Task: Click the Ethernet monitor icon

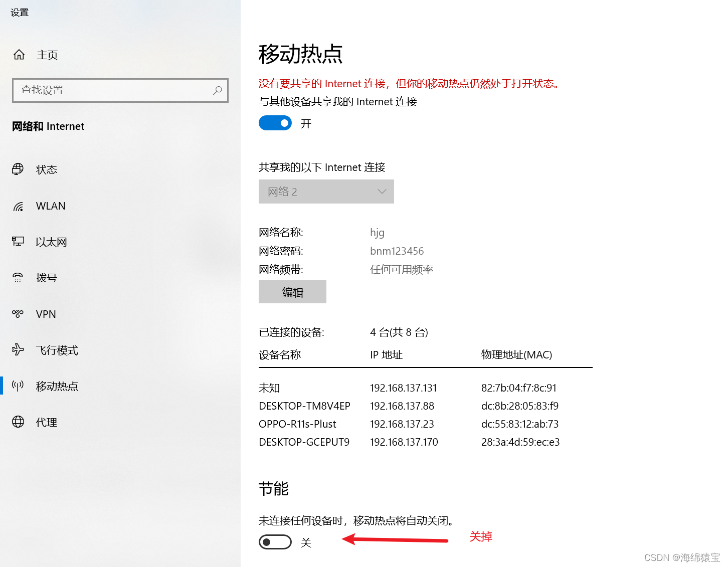Action: point(18,242)
